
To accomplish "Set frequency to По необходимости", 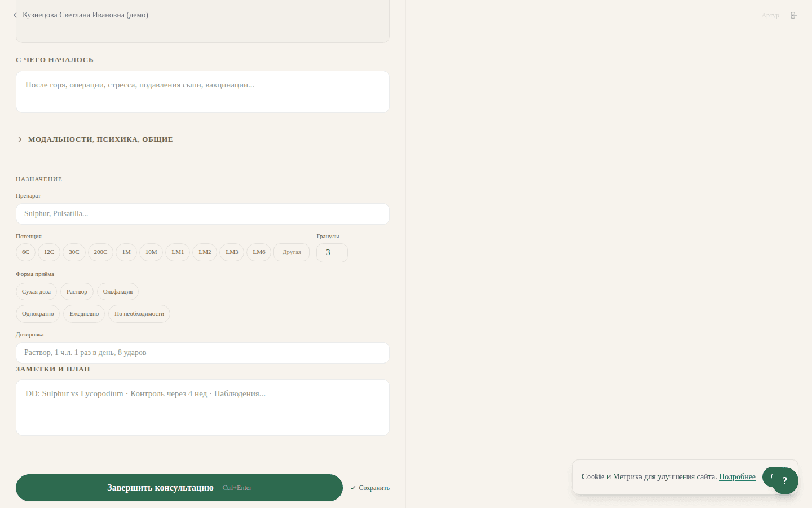I will tap(139, 314).
